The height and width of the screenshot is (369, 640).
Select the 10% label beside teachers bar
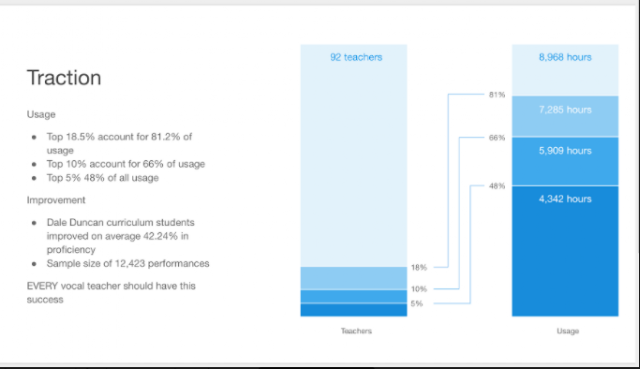point(419,289)
